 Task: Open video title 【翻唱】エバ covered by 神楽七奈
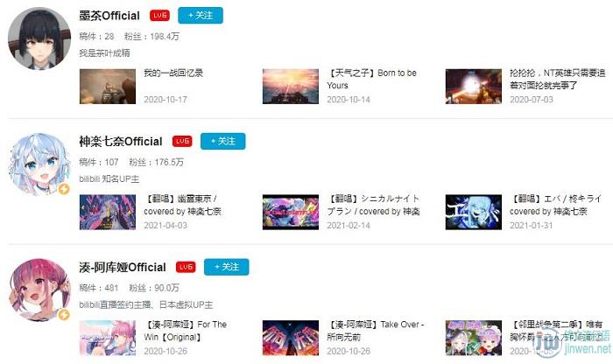[555, 205]
